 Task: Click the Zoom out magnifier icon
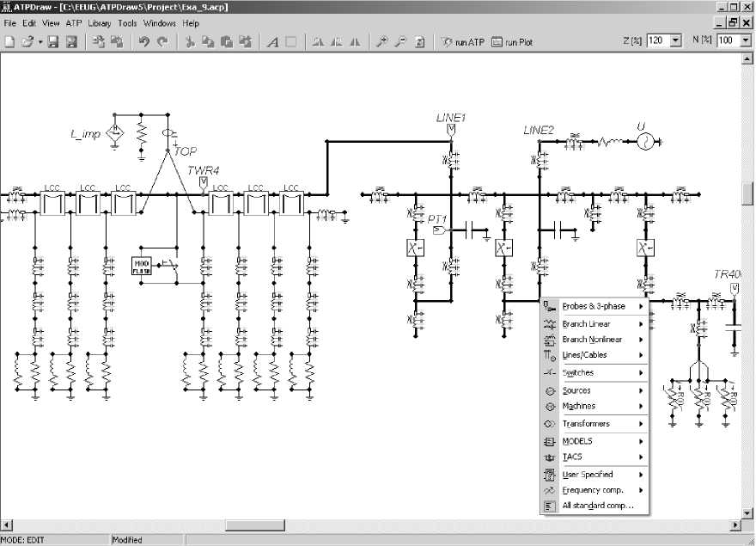(x=400, y=41)
